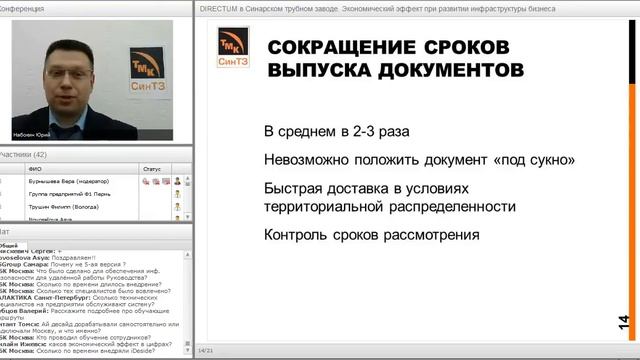The height and width of the screenshot is (360, 640).
Task: Click participants list scroll down arrow
Action: click(x=188, y=217)
